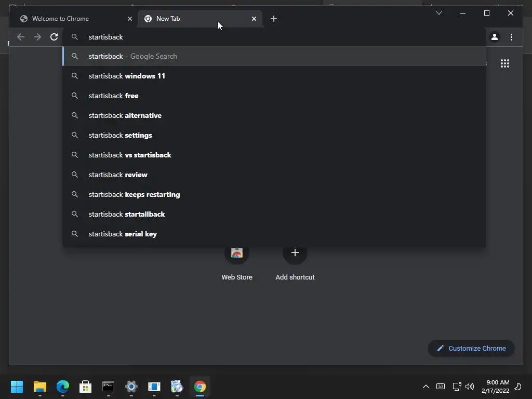Open network status tray icon
The height and width of the screenshot is (399, 532).
[x=457, y=387]
